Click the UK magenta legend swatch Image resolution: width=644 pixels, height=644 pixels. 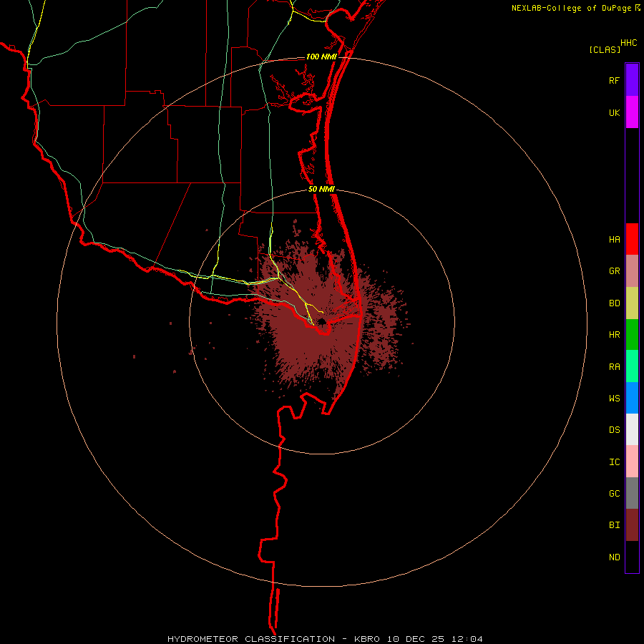tap(632, 112)
